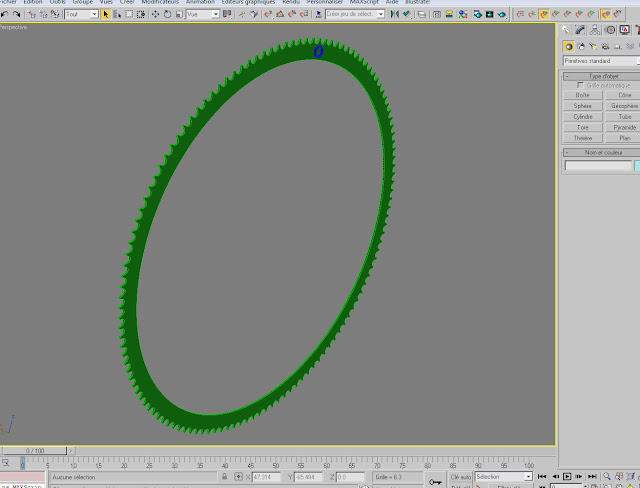Enable the Grille automatique checkbox
Image resolution: width=640 pixels, height=488 pixels.
580,85
